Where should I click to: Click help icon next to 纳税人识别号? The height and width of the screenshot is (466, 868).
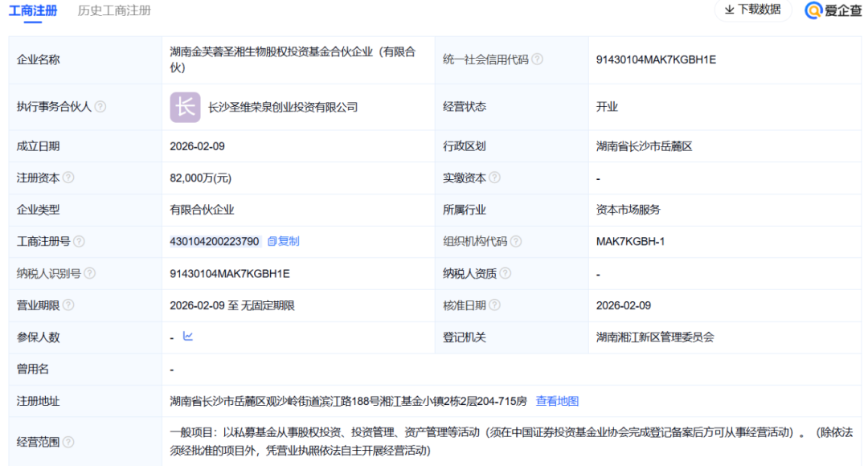(x=89, y=273)
